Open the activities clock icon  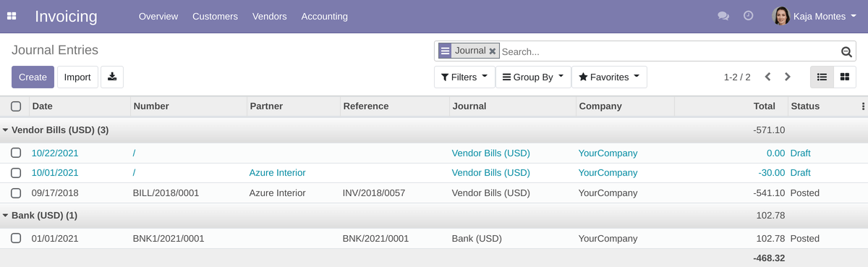pyautogui.click(x=749, y=16)
